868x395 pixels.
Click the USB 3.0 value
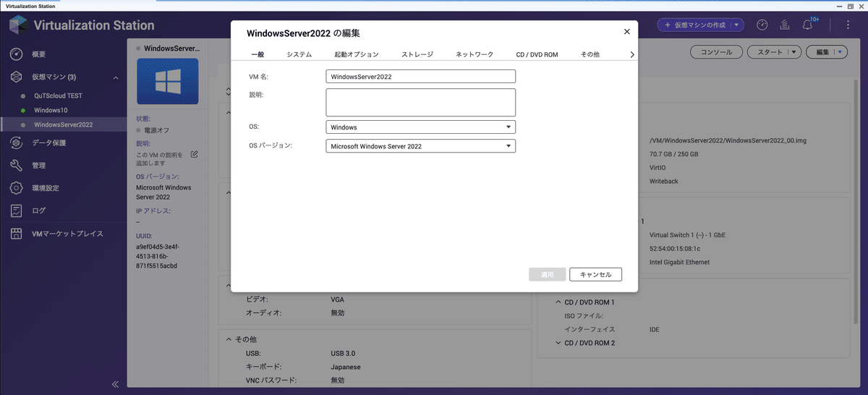pyautogui.click(x=343, y=353)
